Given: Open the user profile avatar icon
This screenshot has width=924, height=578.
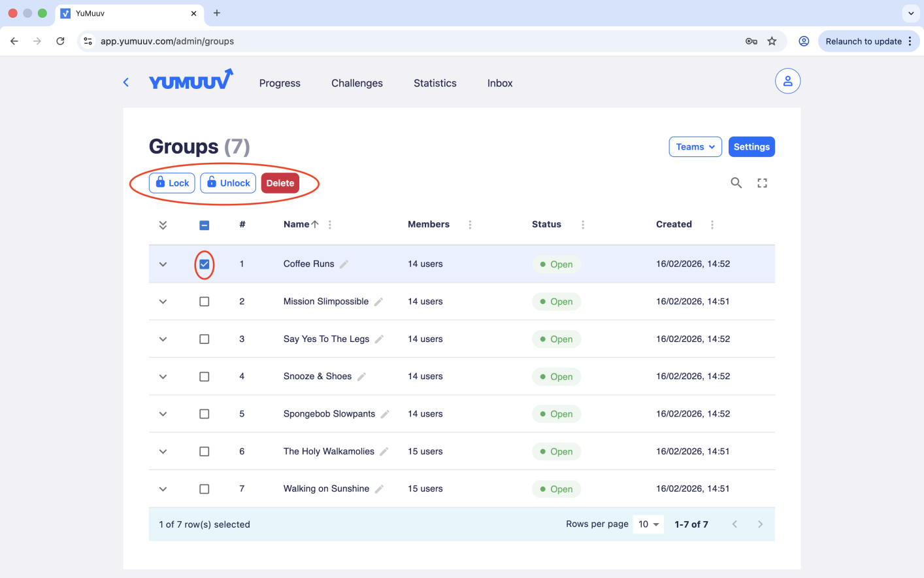Looking at the screenshot, I should (787, 81).
